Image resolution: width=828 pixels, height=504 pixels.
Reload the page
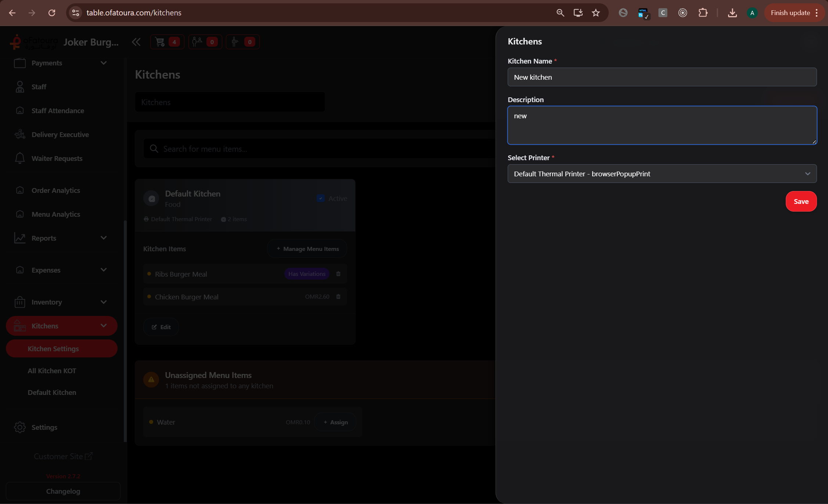click(52, 13)
